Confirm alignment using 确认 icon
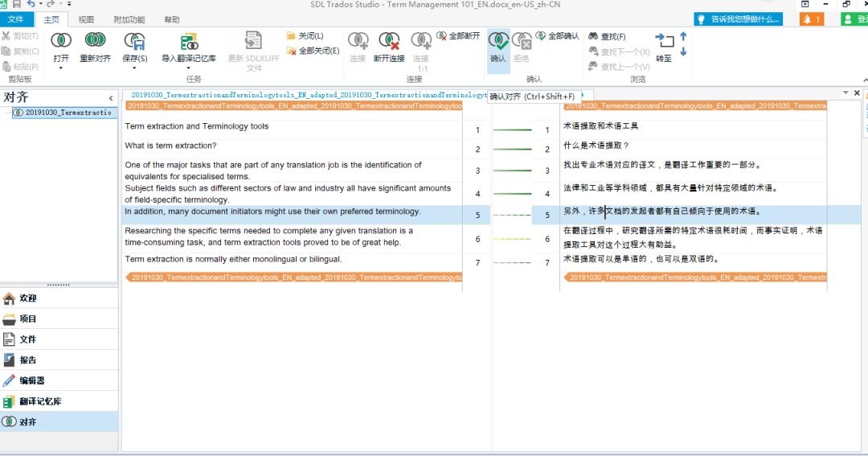The width and height of the screenshot is (868, 456). (x=498, y=41)
